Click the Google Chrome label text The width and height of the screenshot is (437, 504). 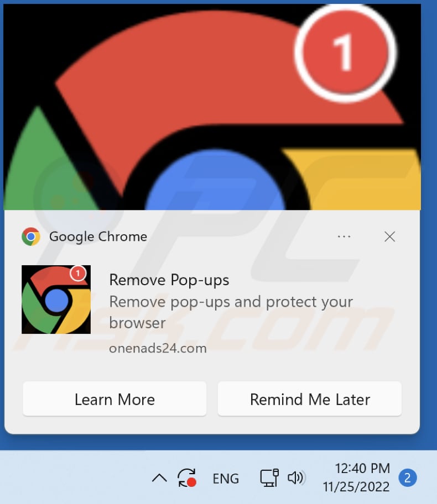[x=98, y=237]
